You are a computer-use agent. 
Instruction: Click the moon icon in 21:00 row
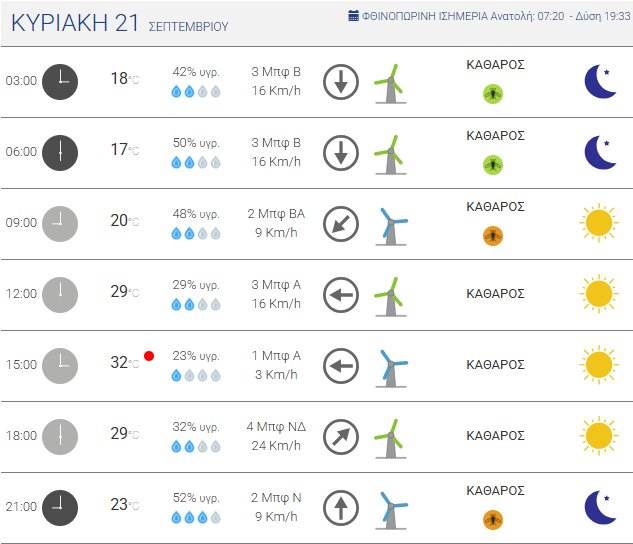[600, 507]
